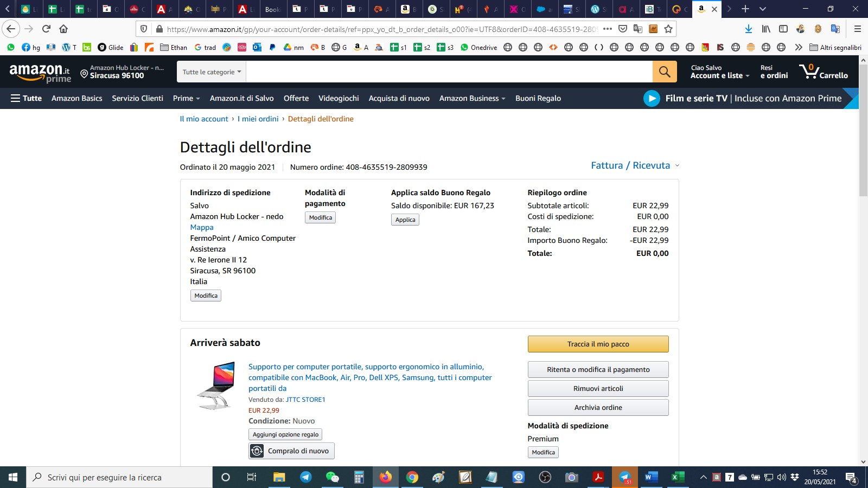Click the orange search magnifier button
Screen dimensions: 868x488
point(665,72)
